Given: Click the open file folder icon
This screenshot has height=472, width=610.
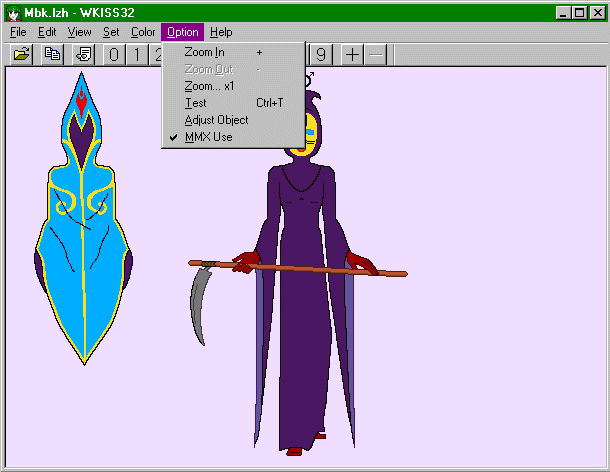Looking at the screenshot, I should pos(20,54).
